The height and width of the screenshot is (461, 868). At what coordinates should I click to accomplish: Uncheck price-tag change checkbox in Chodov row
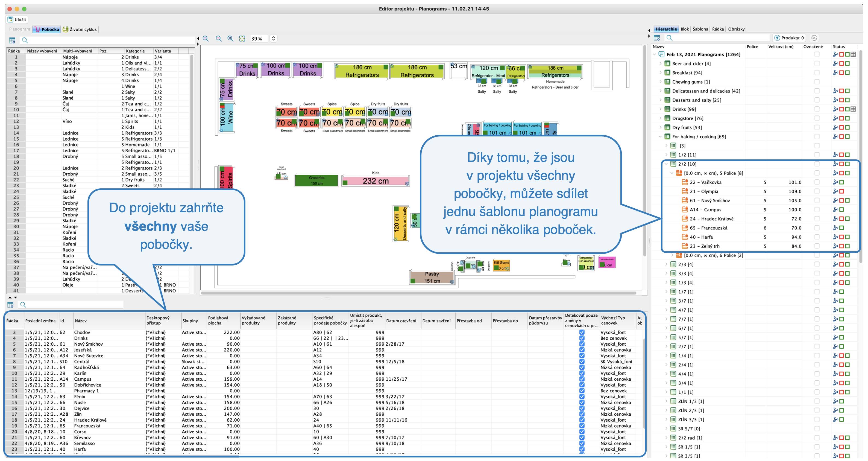click(x=582, y=332)
